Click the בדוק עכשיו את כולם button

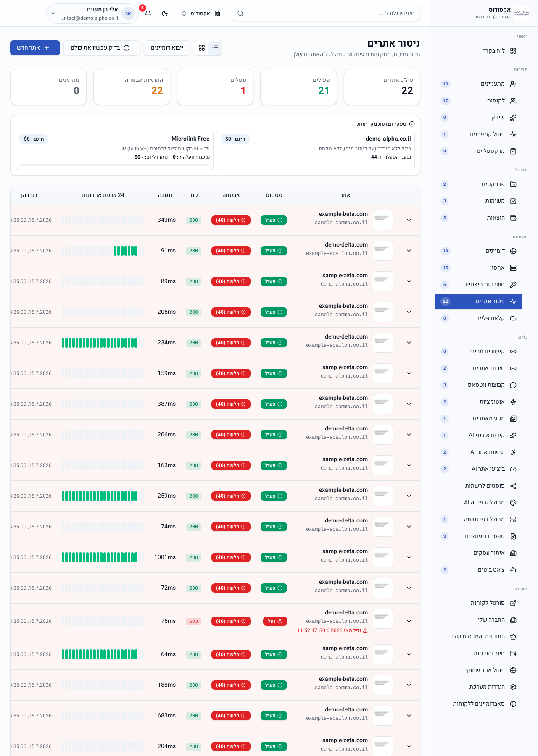(x=100, y=48)
